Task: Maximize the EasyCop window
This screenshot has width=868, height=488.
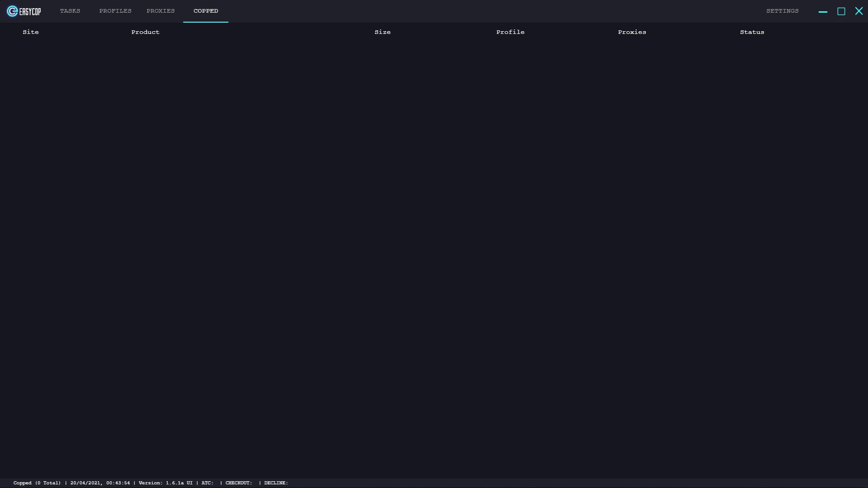Action: [841, 11]
